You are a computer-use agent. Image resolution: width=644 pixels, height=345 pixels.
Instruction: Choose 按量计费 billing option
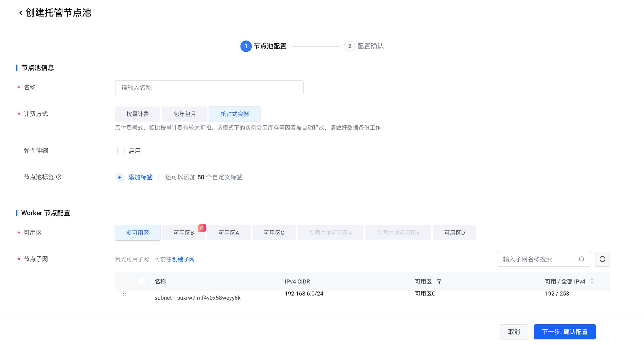(x=137, y=114)
